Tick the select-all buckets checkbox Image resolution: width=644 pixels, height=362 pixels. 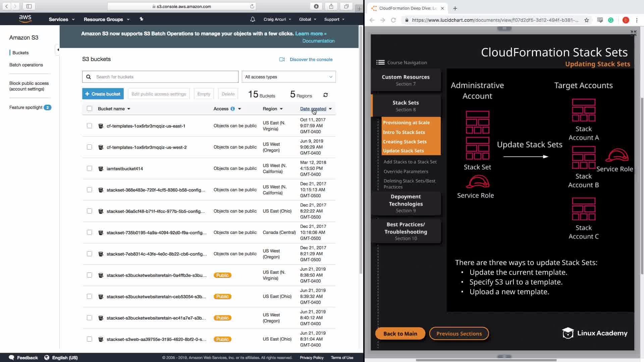[x=89, y=109]
